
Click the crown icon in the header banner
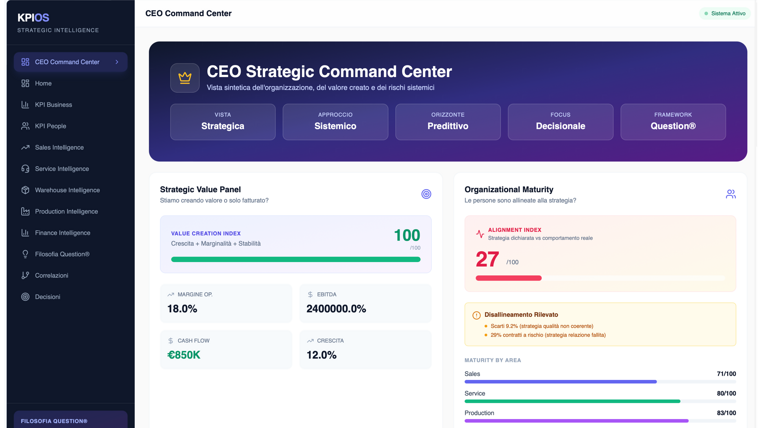point(185,77)
